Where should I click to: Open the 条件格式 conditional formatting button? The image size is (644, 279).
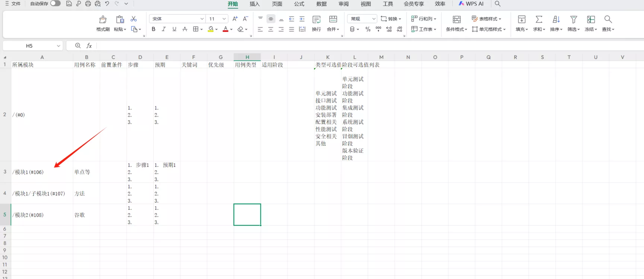click(x=456, y=23)
